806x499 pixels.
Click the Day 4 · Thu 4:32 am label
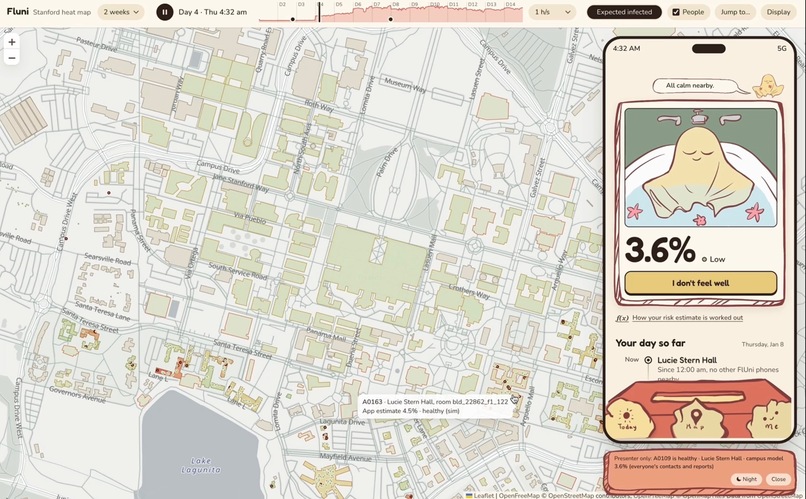point(212,12)
